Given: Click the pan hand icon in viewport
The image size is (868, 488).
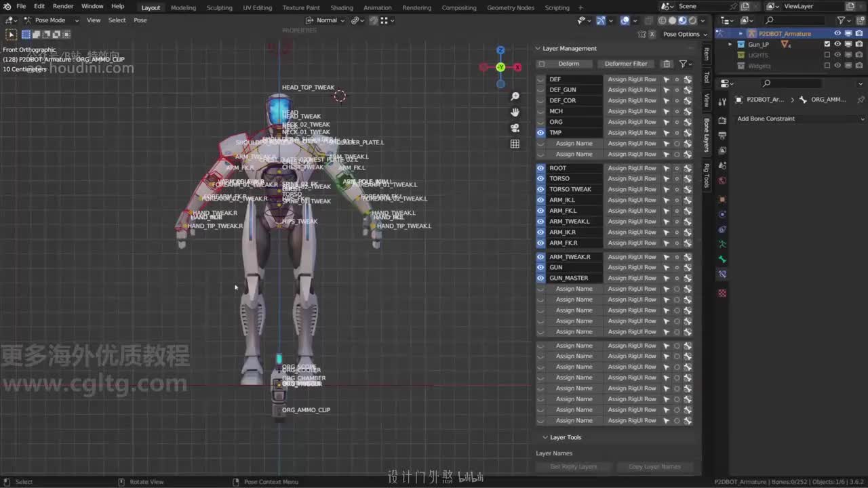Looking at the screenshot, I should pos(515,113).
